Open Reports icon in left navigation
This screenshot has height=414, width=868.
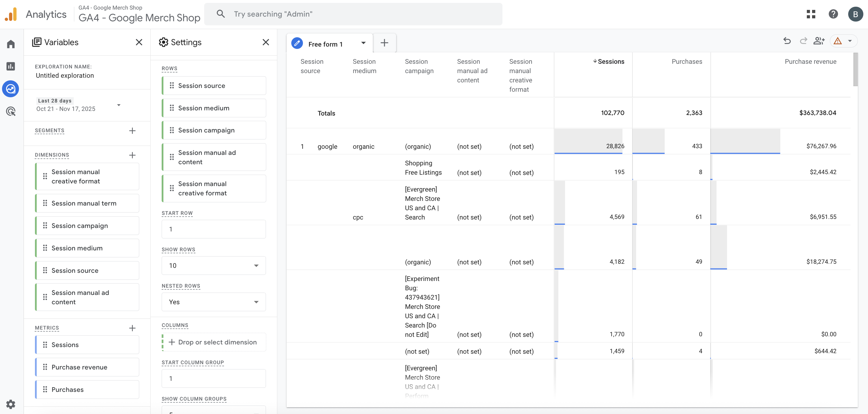[x=11, y=66]
